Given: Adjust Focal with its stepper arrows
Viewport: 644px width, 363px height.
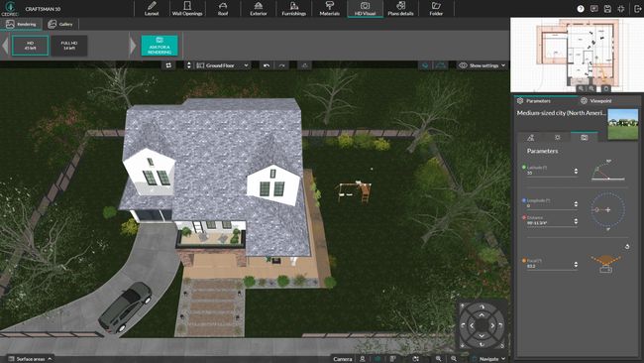Looking at the screenshot, I should tap(576, 265).
